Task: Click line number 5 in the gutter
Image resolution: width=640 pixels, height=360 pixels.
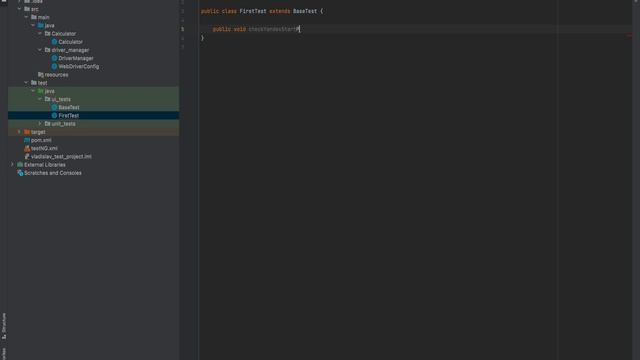Action: click(x=182, y=29)
